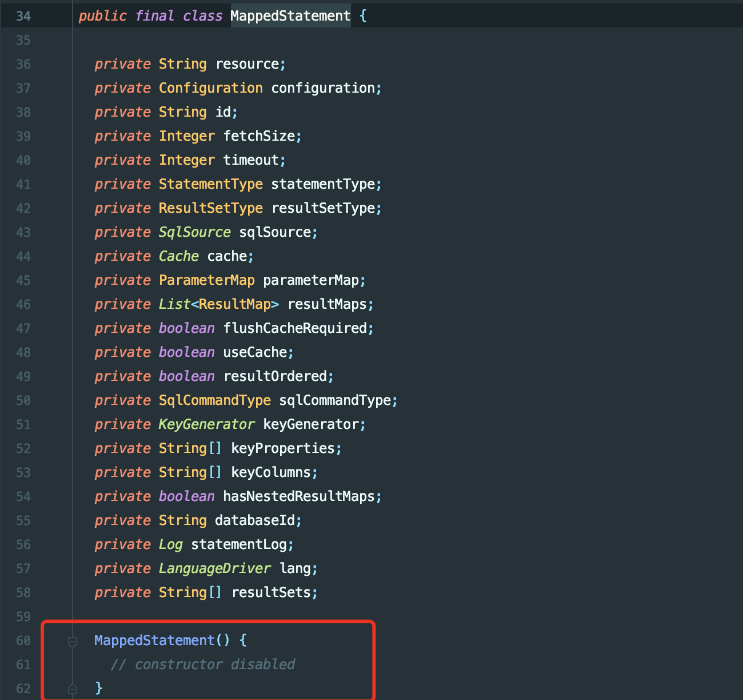Image resolution: width=743 pixels, height=700 pixels.
Task: Click the 'resource' field name
Action: (x=247, y=64)
